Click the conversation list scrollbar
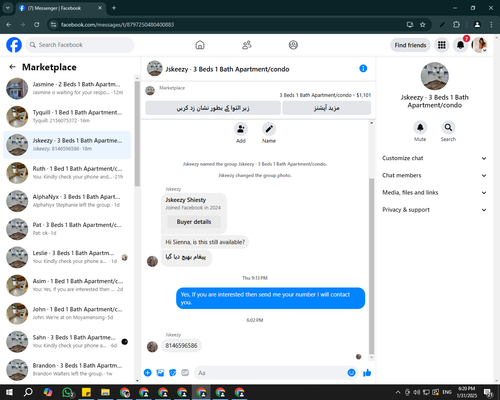The height and width of the screenshot is (400, 500). [x=137, y=133]
